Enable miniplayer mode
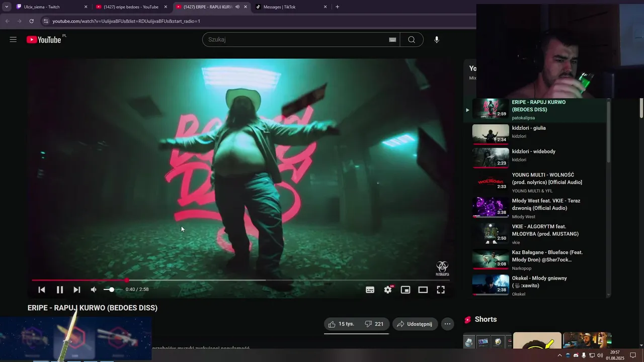Image resolution: width=644 pixels, height=362 pixels. pos(406,290)
